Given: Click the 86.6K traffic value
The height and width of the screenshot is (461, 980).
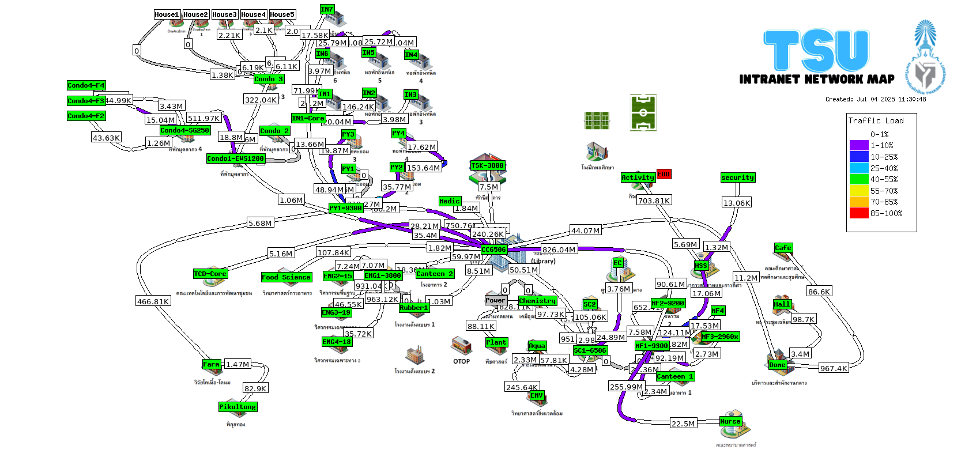Looking at the screenshot, I should 819,292.
